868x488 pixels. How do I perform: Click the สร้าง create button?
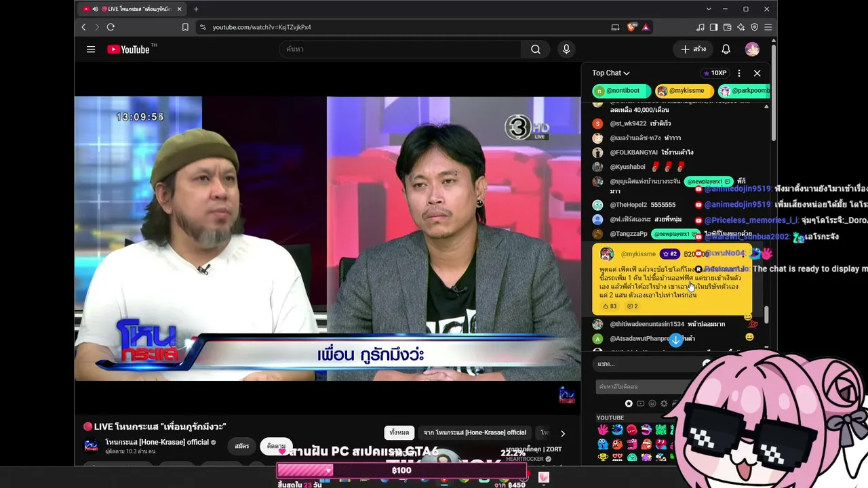tap(694, 49)
